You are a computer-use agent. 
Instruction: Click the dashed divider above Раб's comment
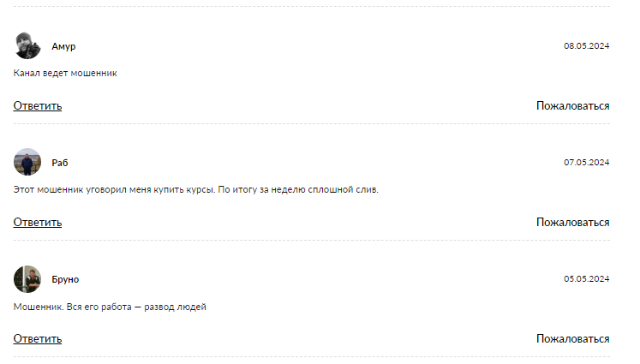pyautogui.click(x=312, y=124)
